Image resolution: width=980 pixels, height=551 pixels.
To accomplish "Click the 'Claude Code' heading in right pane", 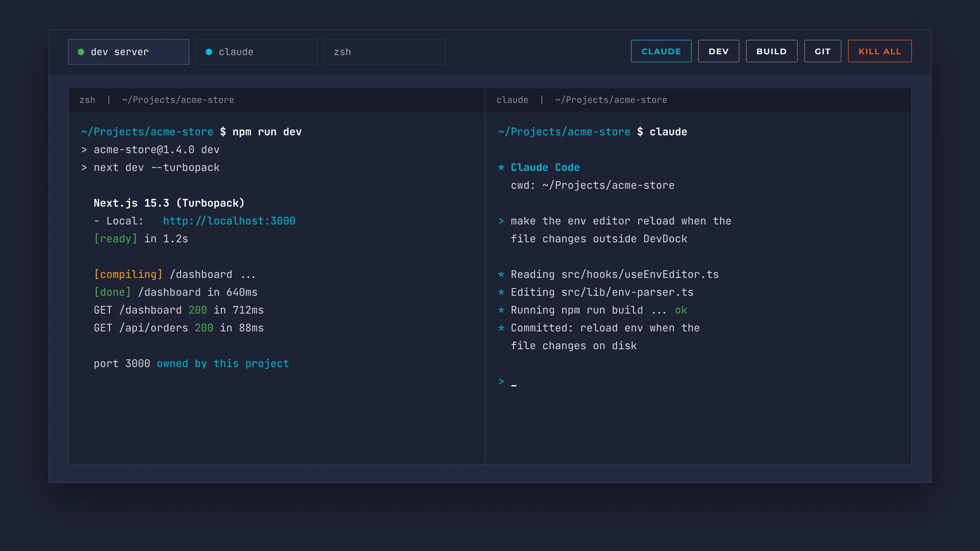I will click(x=545, y=168).
